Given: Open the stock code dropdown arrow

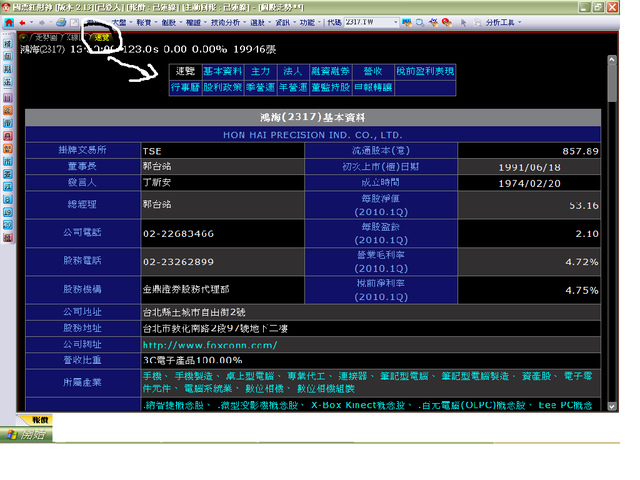Looking at the screenshot, I should pos(395,22).
